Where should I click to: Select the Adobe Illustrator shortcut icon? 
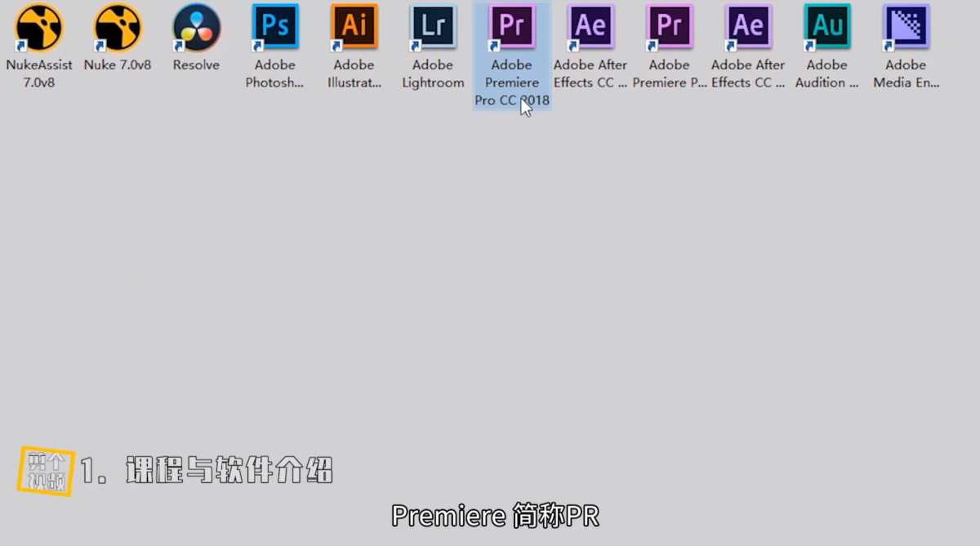354,28
